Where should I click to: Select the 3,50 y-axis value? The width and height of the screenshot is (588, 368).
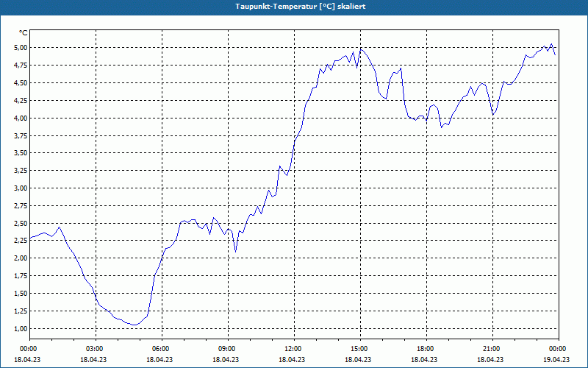click(x=21, y=153)
